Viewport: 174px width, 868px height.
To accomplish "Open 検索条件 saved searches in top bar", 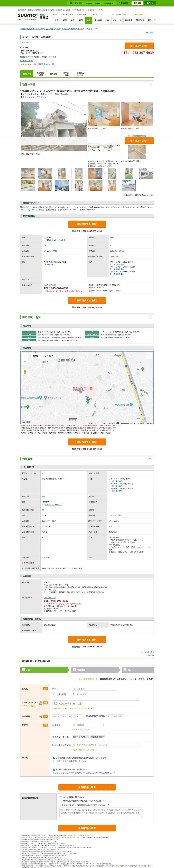I will pos(108,3).
